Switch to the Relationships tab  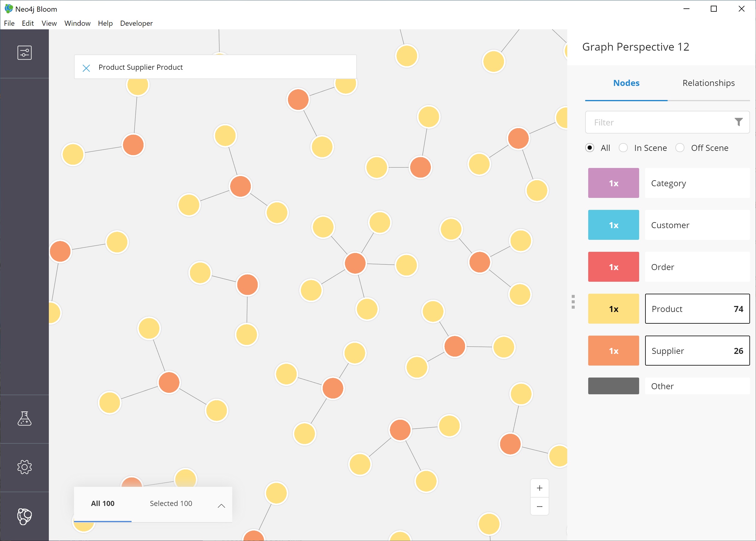[708, 83]
